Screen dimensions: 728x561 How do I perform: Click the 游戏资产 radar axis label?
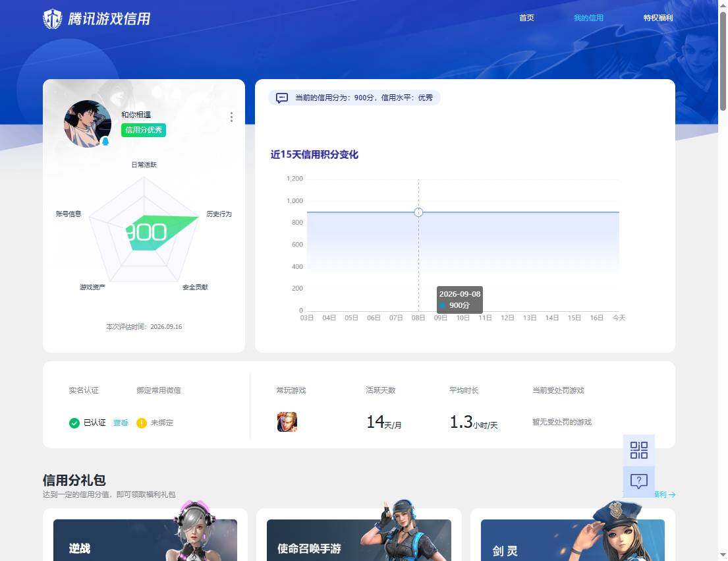click(x=92, y=287)
